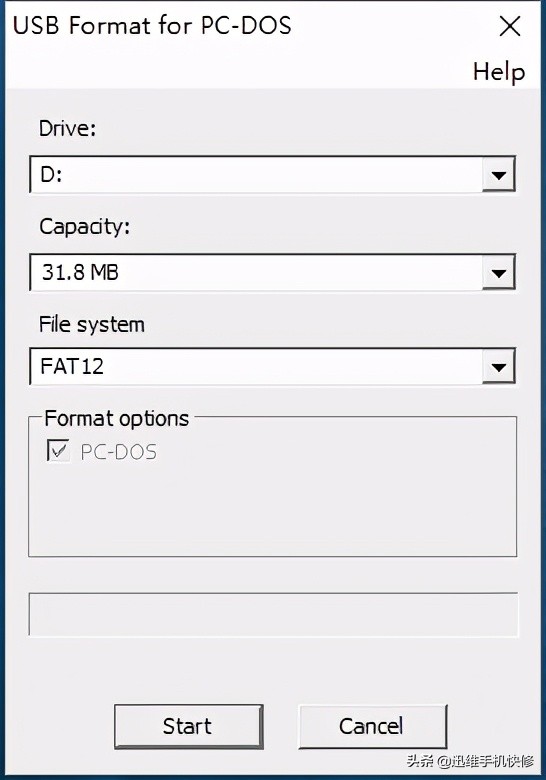Click the PC-DOS option label text
The image size is (546, 780).
pyautogui.click(x=118, y=452)
